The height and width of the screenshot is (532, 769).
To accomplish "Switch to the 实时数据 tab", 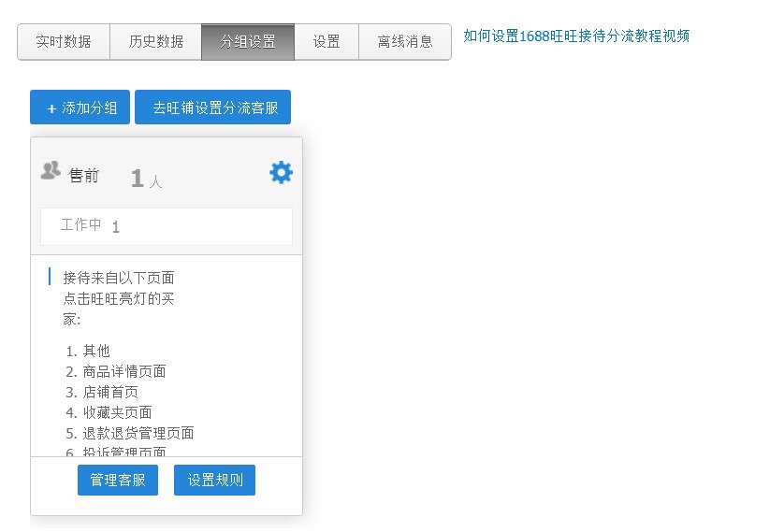I will coord(64,42).
